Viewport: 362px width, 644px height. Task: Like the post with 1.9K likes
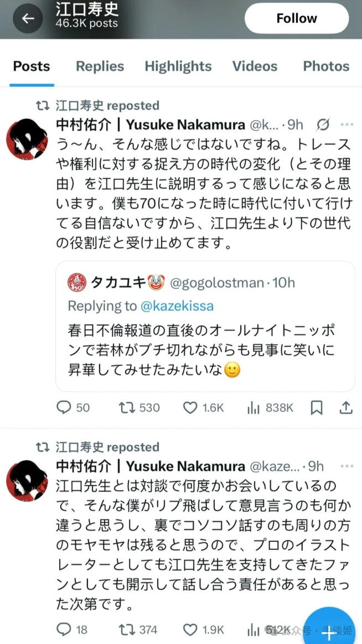190,630
